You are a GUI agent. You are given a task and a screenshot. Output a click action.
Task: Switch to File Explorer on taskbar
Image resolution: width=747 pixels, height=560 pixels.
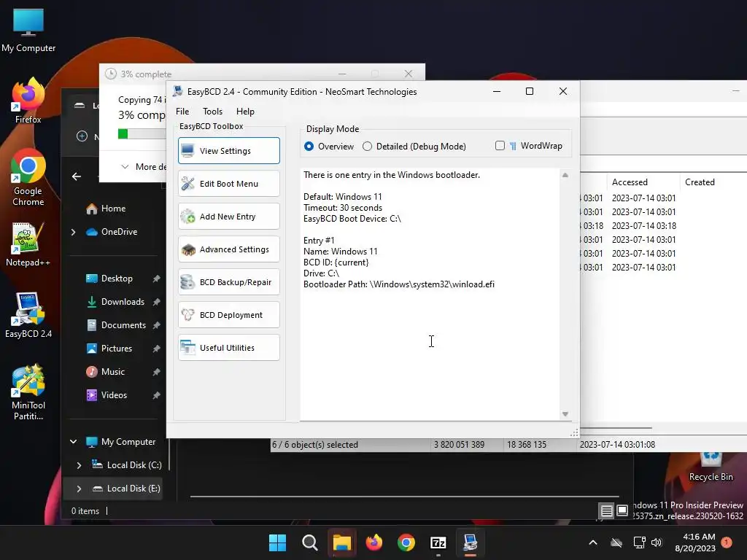pos(341,542)
